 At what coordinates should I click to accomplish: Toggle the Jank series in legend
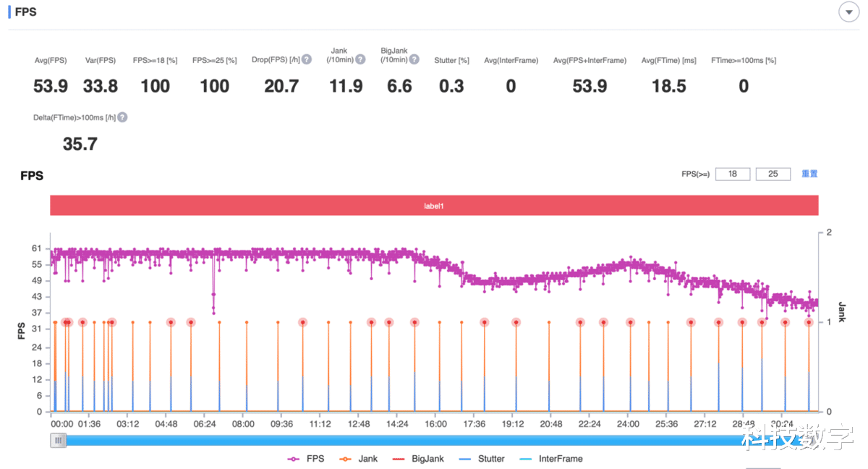point(359,459)
